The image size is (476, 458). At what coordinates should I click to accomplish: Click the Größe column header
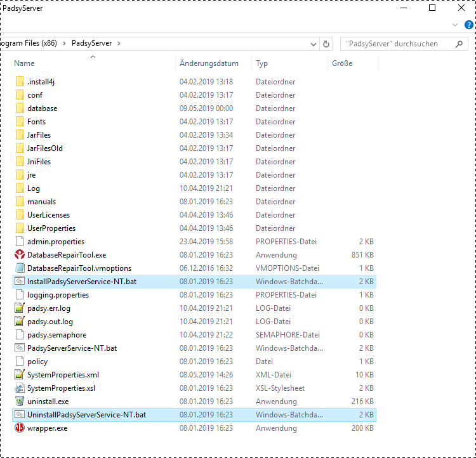click(342, 63)
